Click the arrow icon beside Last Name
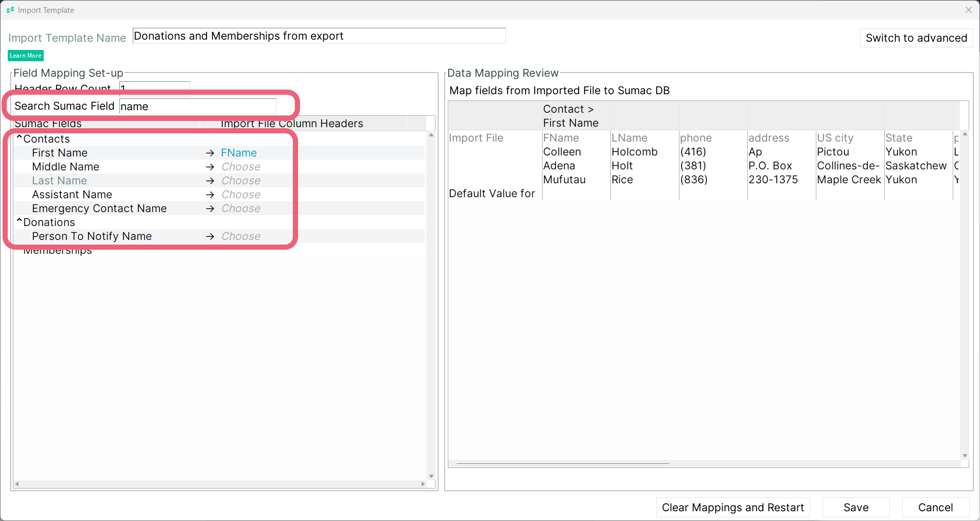980x521 pixels. pyautogui.click(x=210, y=181)
